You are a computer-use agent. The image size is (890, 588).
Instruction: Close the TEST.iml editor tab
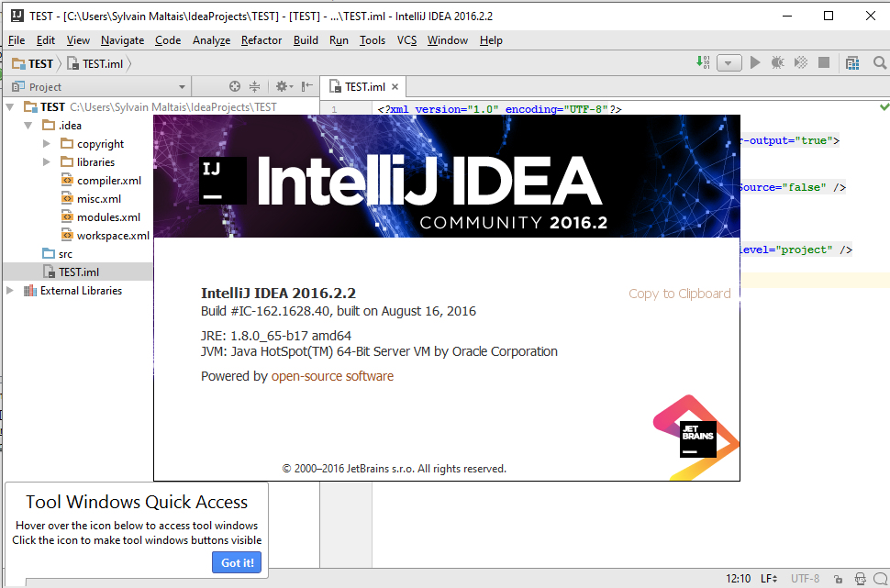(395, 87)
